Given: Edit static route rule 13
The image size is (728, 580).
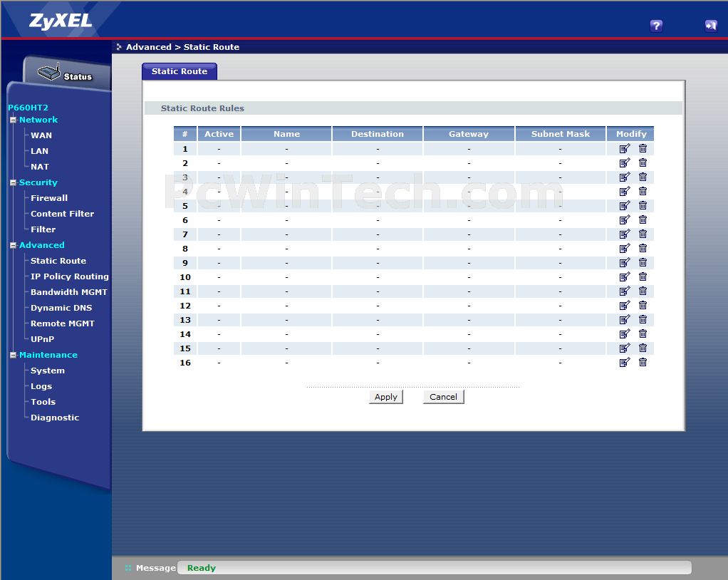Looking at the screenshot, I should point(625,319).
